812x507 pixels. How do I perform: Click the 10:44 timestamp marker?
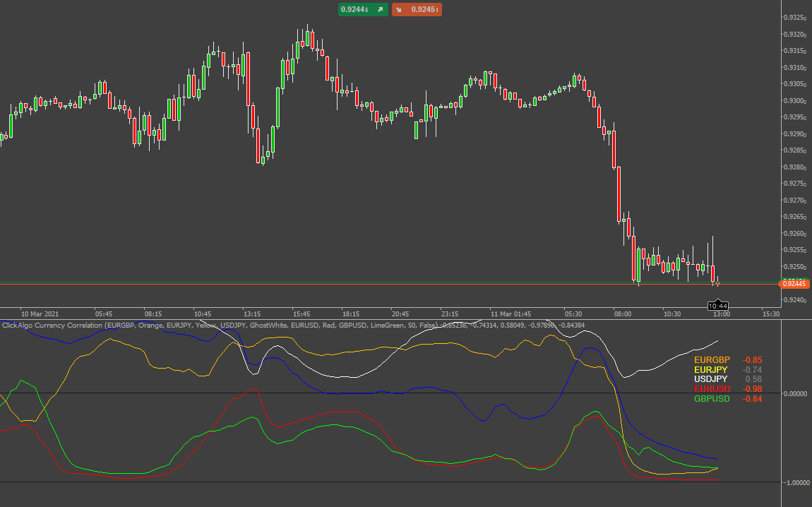point(719,305)
